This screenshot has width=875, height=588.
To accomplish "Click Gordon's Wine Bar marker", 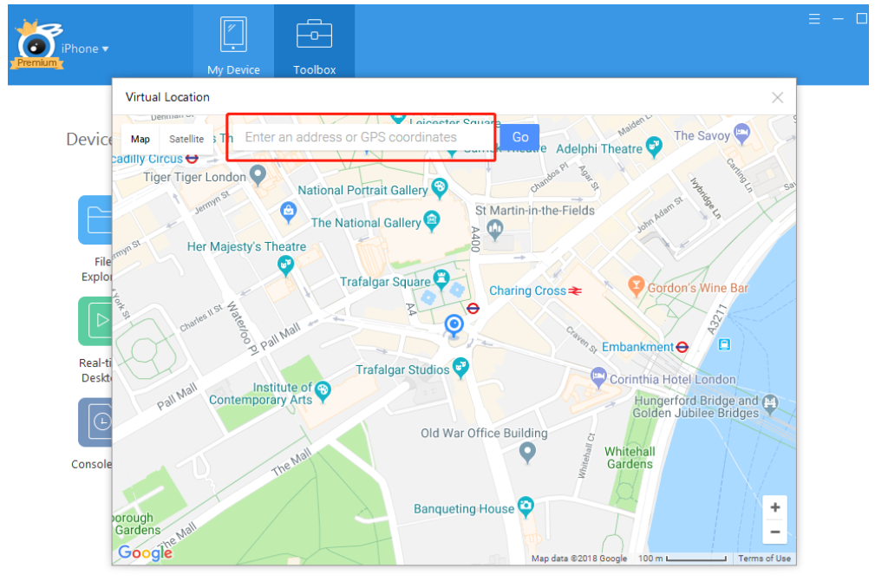I will click(636, 286).
